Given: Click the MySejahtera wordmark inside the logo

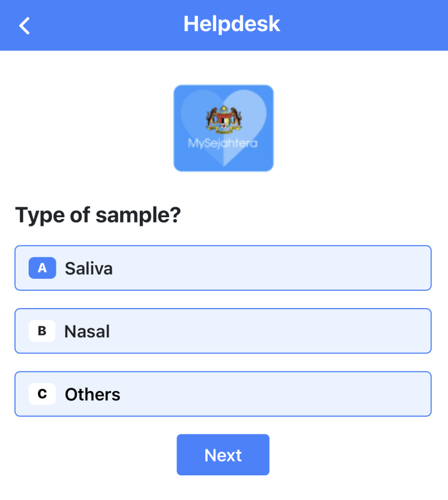Looking at the screenshot, I should (223, 144).
